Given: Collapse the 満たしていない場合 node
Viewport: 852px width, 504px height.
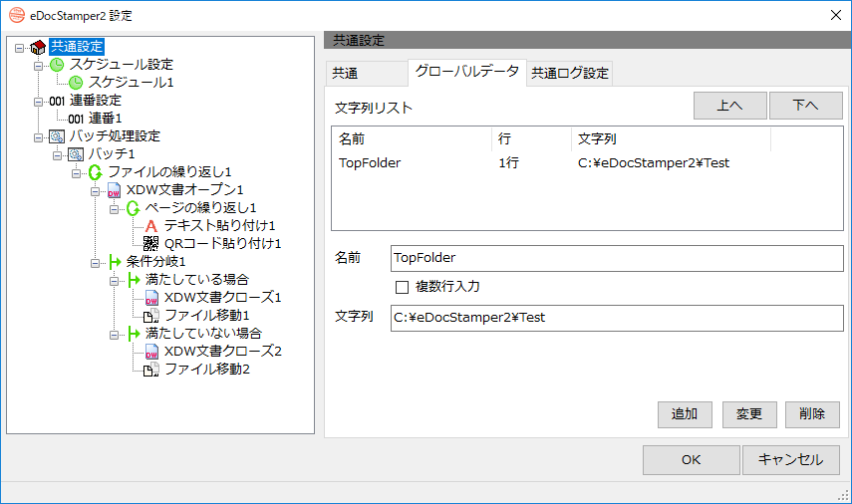Looking at the screenshot, I should tap(115, 335).
